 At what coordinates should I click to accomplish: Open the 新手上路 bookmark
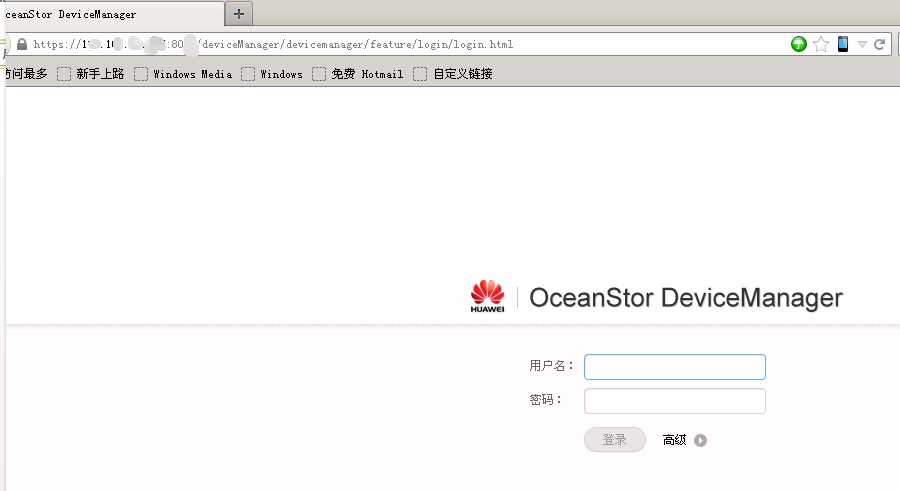tap(91, 74)
